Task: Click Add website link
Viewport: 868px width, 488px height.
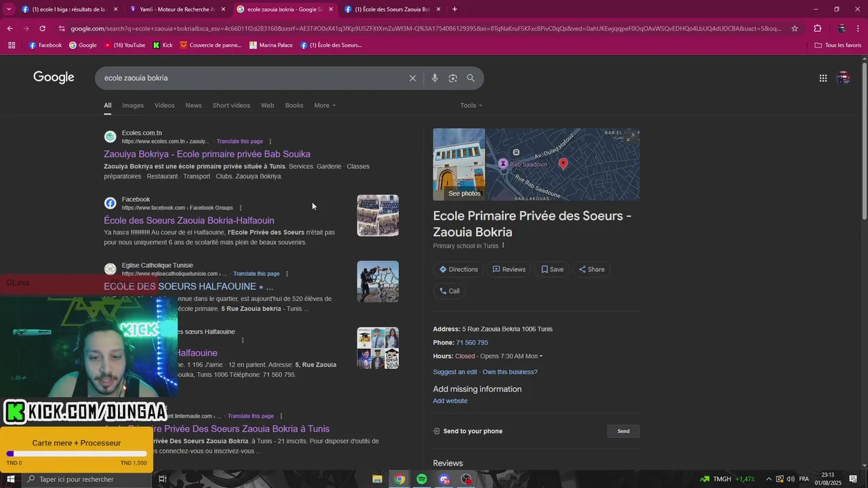Action: (450, 401)
